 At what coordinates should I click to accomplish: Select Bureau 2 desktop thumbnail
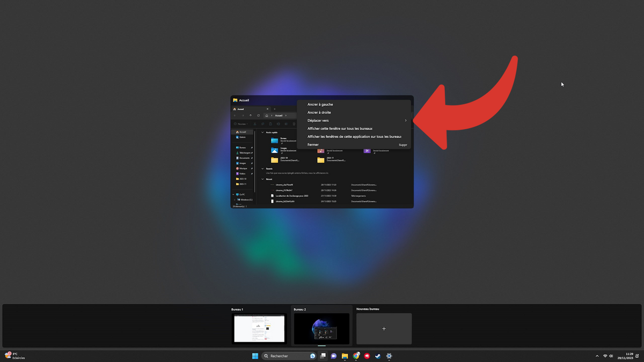[321, 329]
